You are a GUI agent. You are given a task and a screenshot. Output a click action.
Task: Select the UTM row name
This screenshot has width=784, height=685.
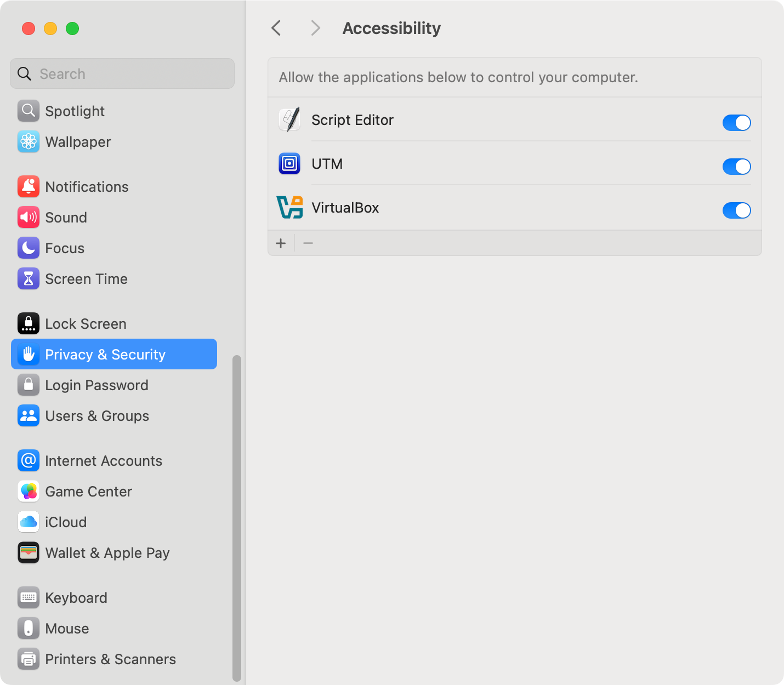327,164
